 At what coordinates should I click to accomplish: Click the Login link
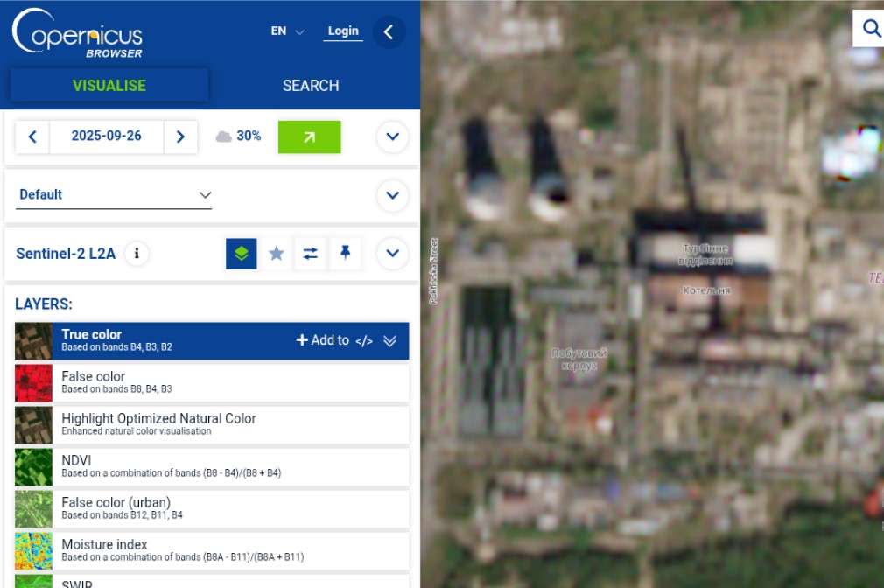[343, 31]
